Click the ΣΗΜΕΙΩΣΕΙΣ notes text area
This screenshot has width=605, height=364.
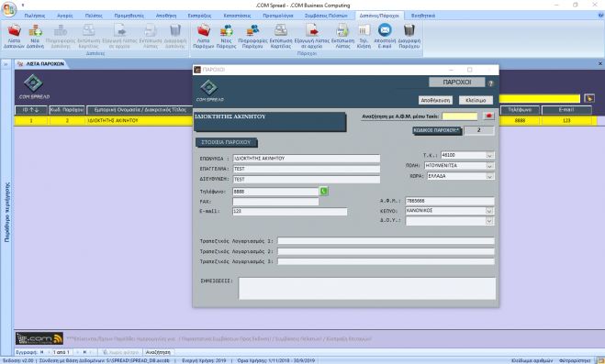pos(367,289)
